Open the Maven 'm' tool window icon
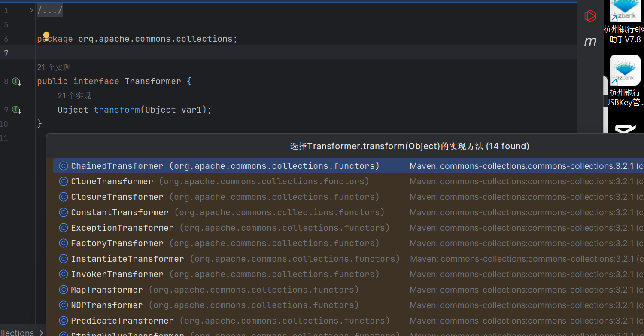Image resolution: width=644 pixels, height=336 pixels. tap(590, 41)
